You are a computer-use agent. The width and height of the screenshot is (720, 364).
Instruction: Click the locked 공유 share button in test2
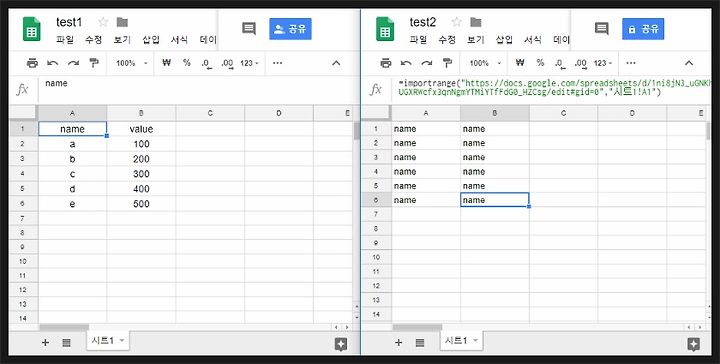[x=643, y=29]
